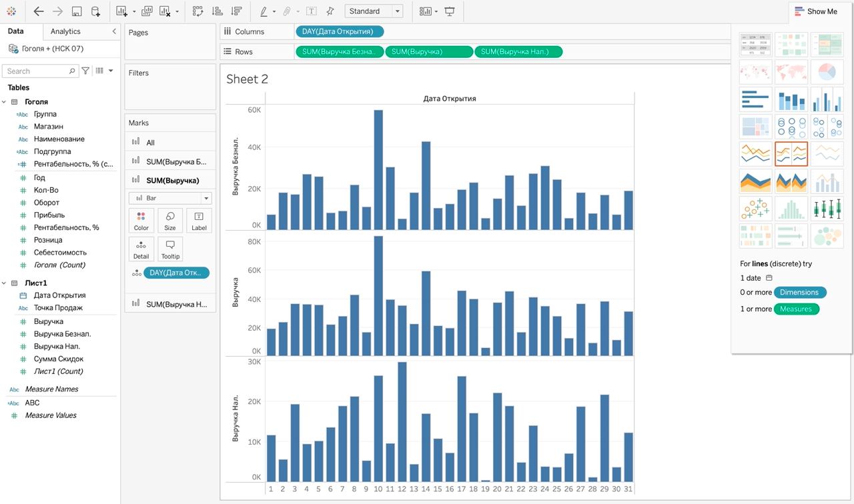This screenshot has width=854, height=504.
Task: Sort ascending toolbar icon
Action: (x=217, y=11)
